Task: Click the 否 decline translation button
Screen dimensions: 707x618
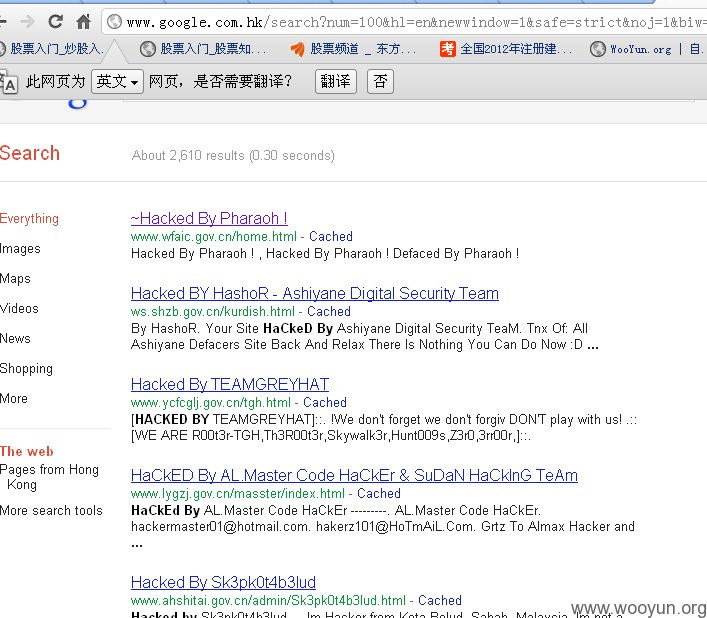Action: tap(380, 82)
